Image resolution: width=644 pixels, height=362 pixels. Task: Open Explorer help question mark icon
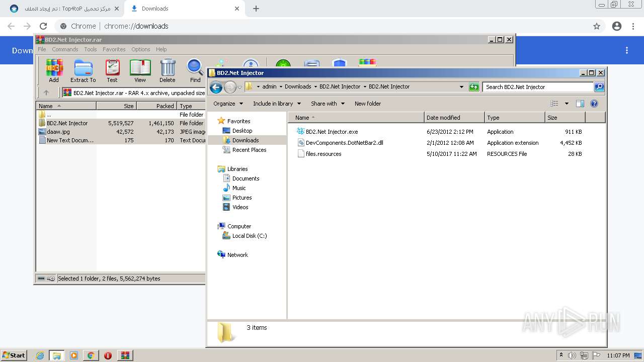(594, 104)
